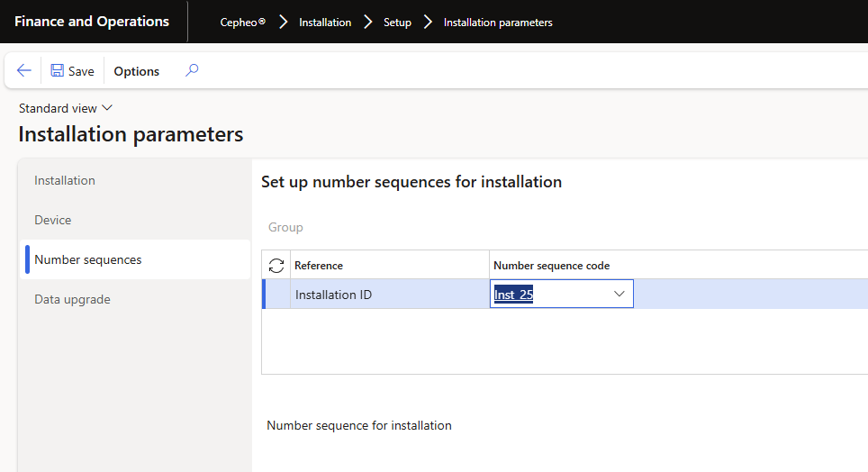The width and height of the screenshot is (868, 472).
Task: Click the back arrow icon
Action: tap(24, 71)
